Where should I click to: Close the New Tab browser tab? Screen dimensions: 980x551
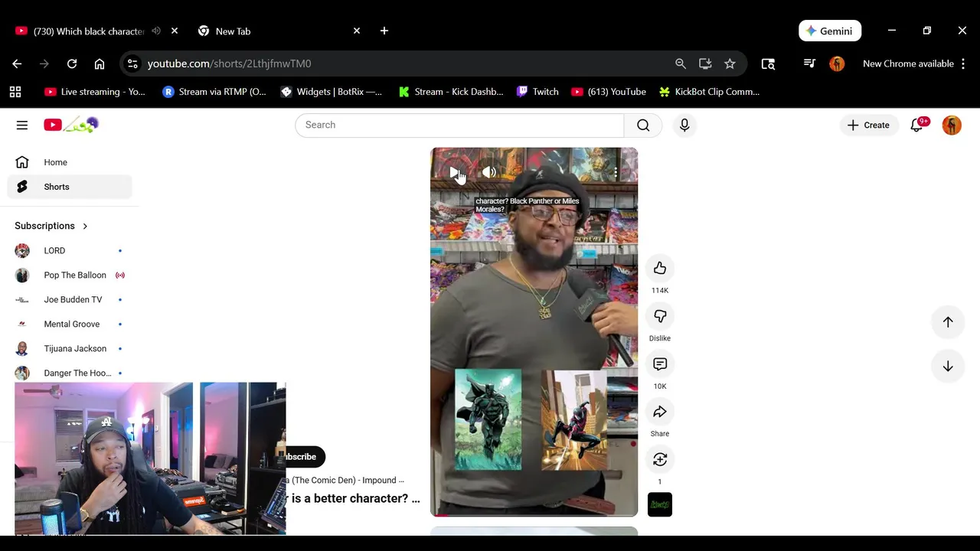tap(357, 31)
